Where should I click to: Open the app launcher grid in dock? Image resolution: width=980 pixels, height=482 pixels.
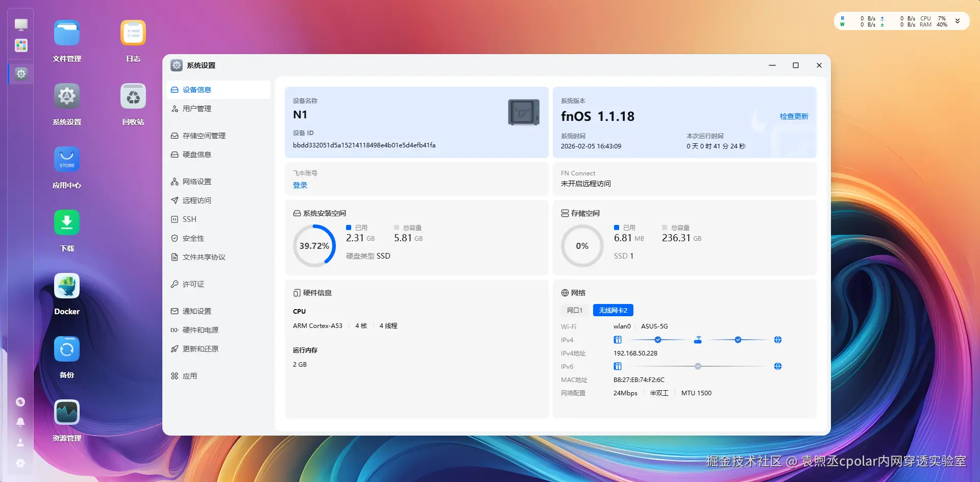pos(21,45)
